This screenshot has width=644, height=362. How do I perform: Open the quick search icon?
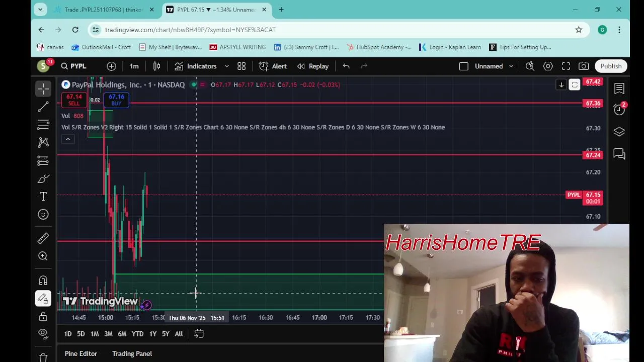click(x=530, y=66)
